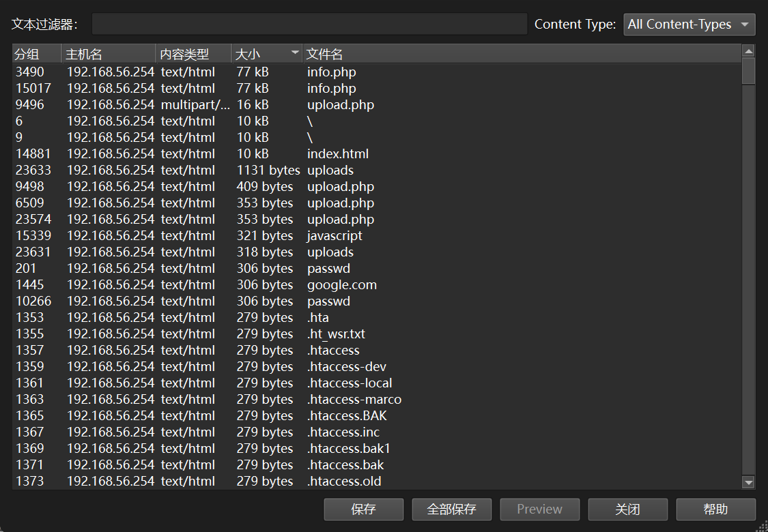Click the 关闭 button
The height and width of the screenshot is (532, 768).
pos(628,509)
